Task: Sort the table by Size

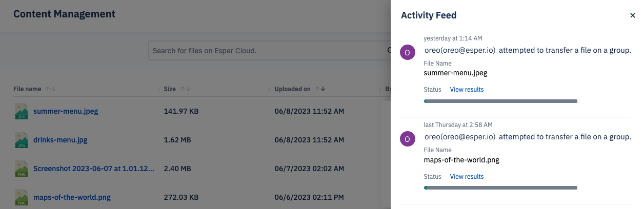Action: pyautogui.click(x=184, y=89)
